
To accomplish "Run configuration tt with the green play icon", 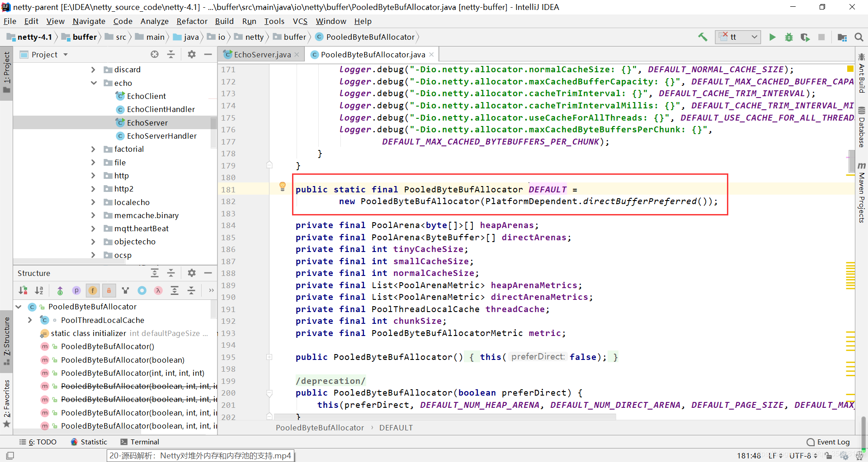I will pyautogui.click(x=772, y=37).
